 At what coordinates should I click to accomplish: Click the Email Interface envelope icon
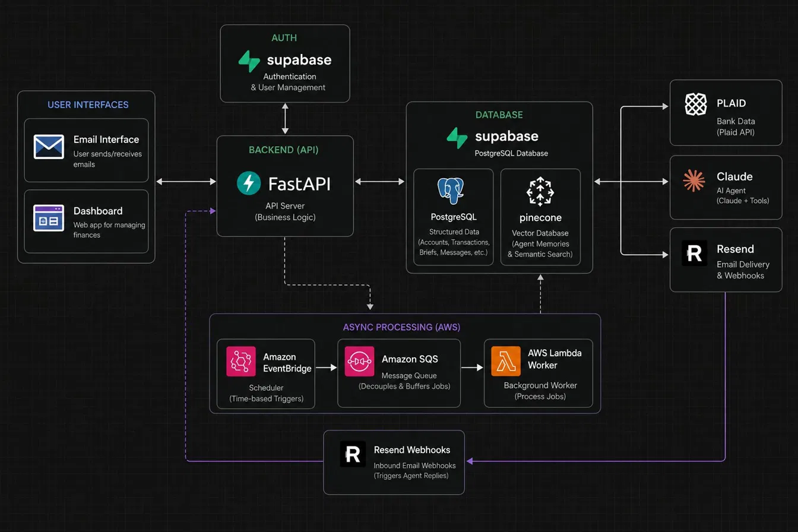point(49,147)
